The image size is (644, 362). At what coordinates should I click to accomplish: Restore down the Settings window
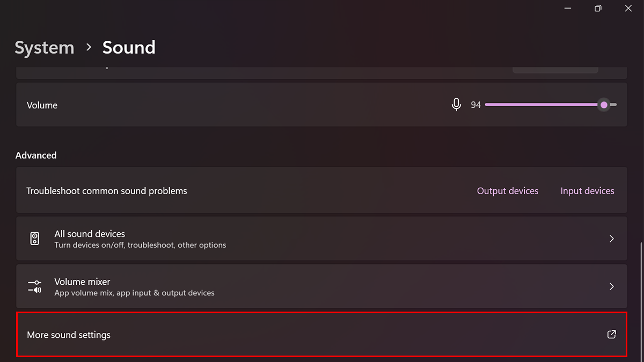point(598,8)
